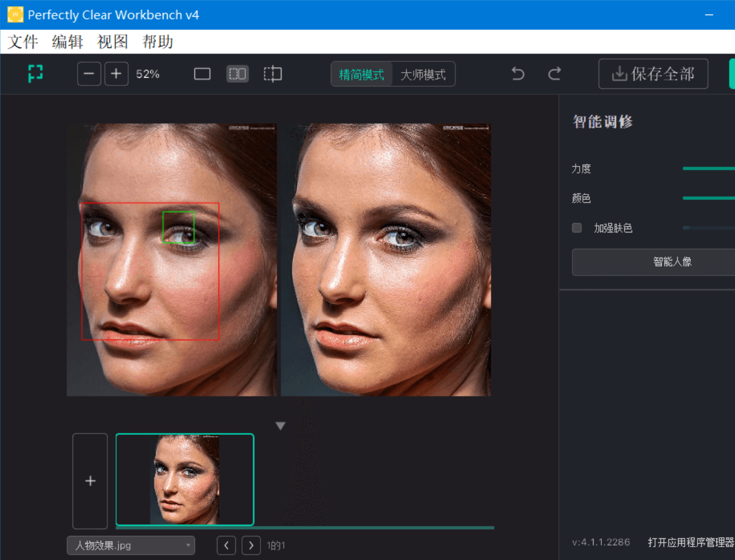Switch to 精简模式 tab
This screenshot has width=735, height=560.
coord(362,74)
